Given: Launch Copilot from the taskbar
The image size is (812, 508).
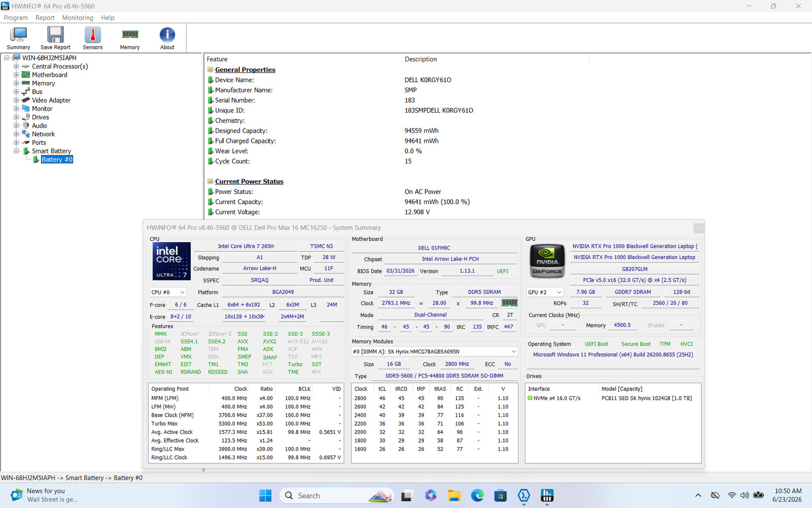Looking at the screenshot, I should 430,495.
